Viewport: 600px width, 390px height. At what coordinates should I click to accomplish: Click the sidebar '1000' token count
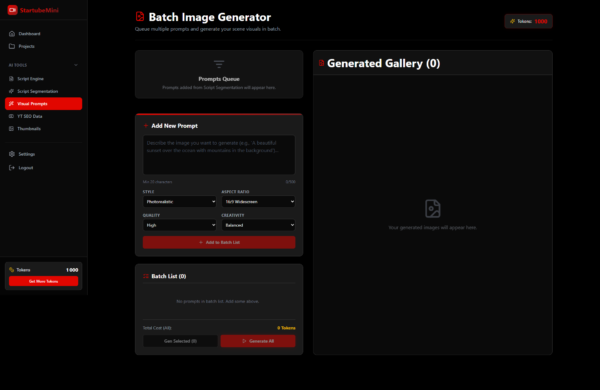pyautogui.click(x=72, y=270)
